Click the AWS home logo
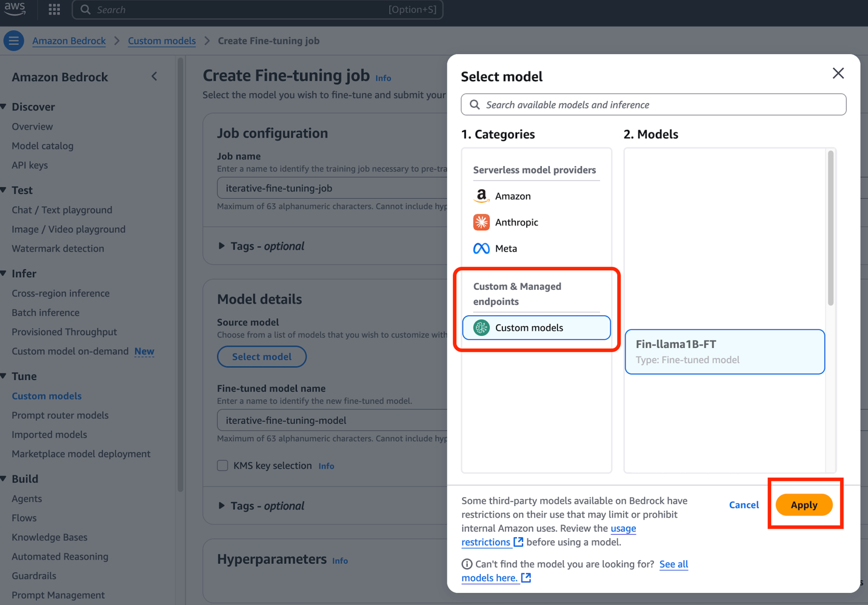This screenshot has width=868, height=605. [15, 9]
